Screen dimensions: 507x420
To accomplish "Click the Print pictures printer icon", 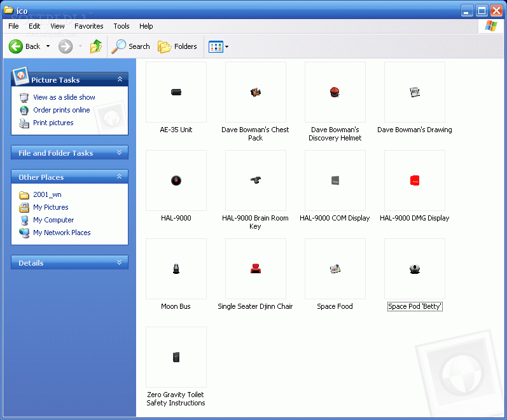I will pos(24,123).
